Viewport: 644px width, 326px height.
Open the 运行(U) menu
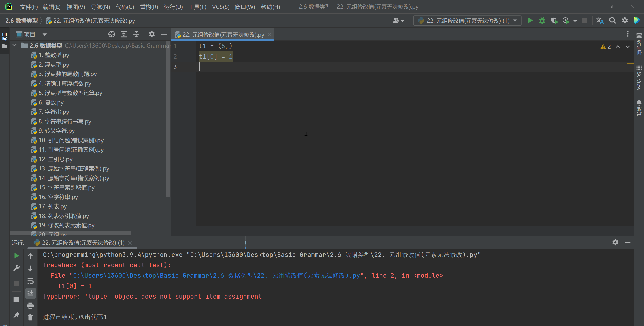coord(173,7)
